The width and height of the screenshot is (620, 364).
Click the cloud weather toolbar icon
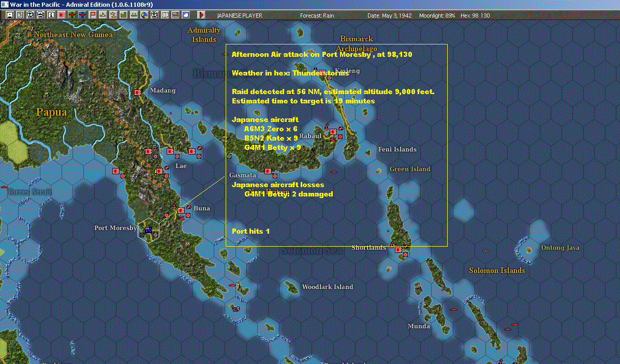(185, 15)
